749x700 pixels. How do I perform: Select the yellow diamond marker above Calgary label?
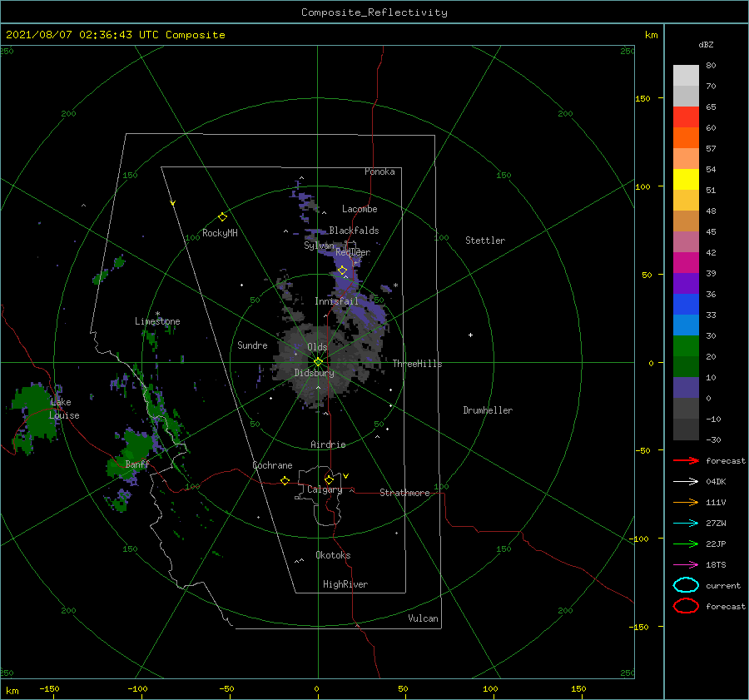[329, 479]
